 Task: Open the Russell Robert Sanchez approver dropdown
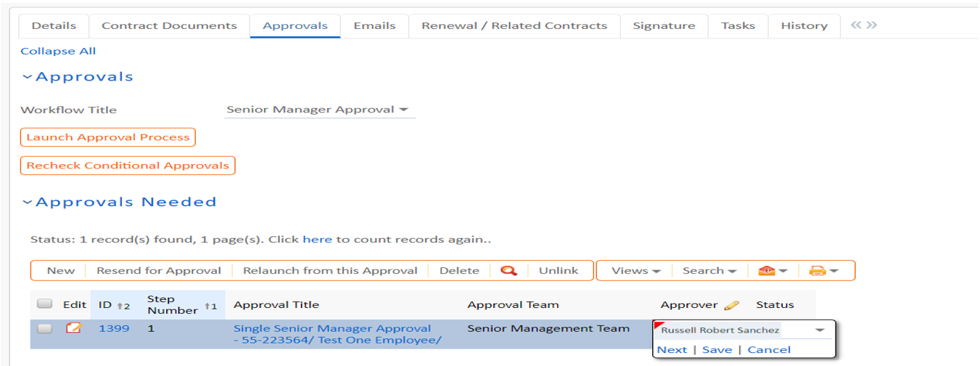pyautogui.click(x=819, y=330)
